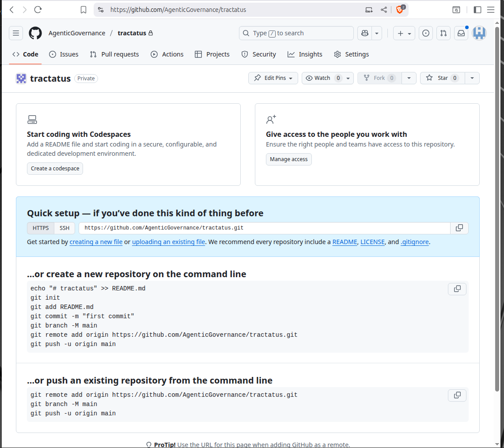Screen dimensions: 504x448
Task: Select the HTTPS protocol option
Action: pyautogui.click(x=41, y=228)
